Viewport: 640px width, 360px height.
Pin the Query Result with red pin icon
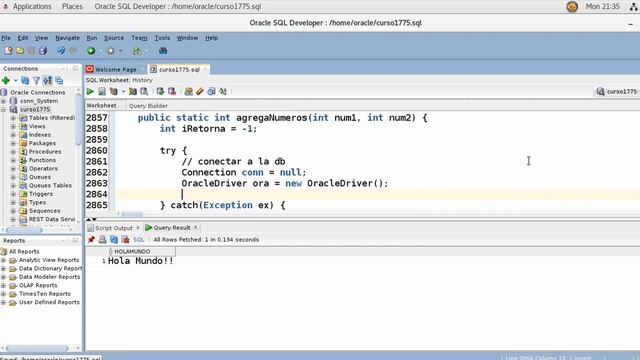(91, 240)
